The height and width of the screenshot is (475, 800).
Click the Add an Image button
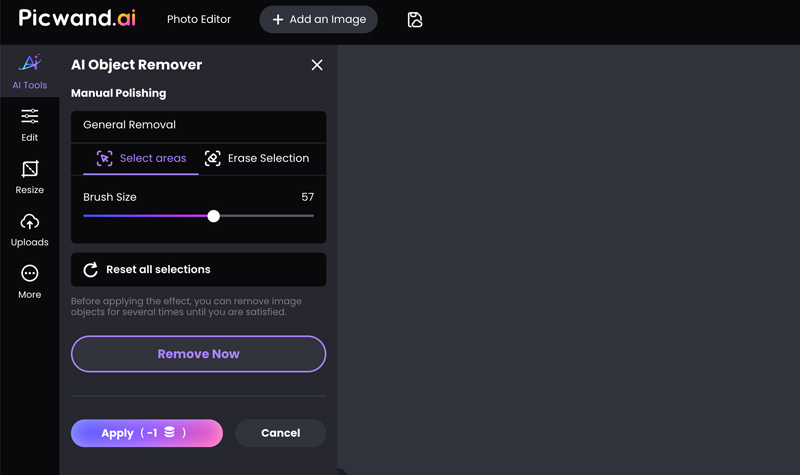318,19
